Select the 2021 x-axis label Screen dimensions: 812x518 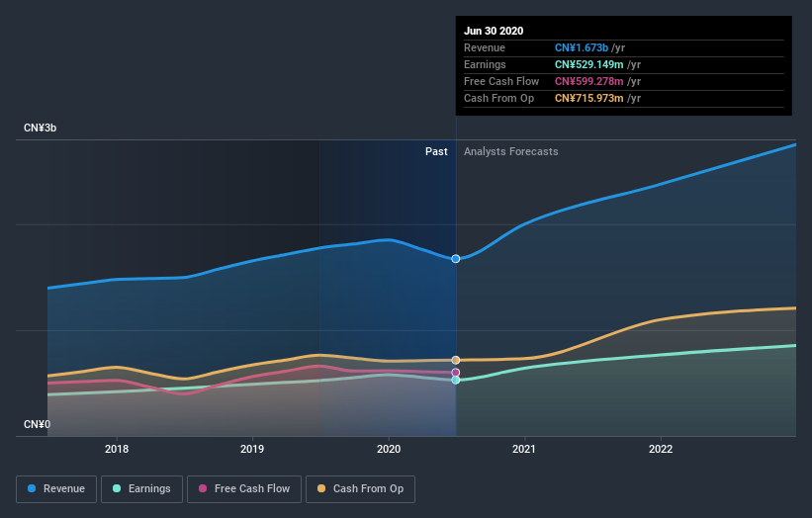[x=524, y=449]
